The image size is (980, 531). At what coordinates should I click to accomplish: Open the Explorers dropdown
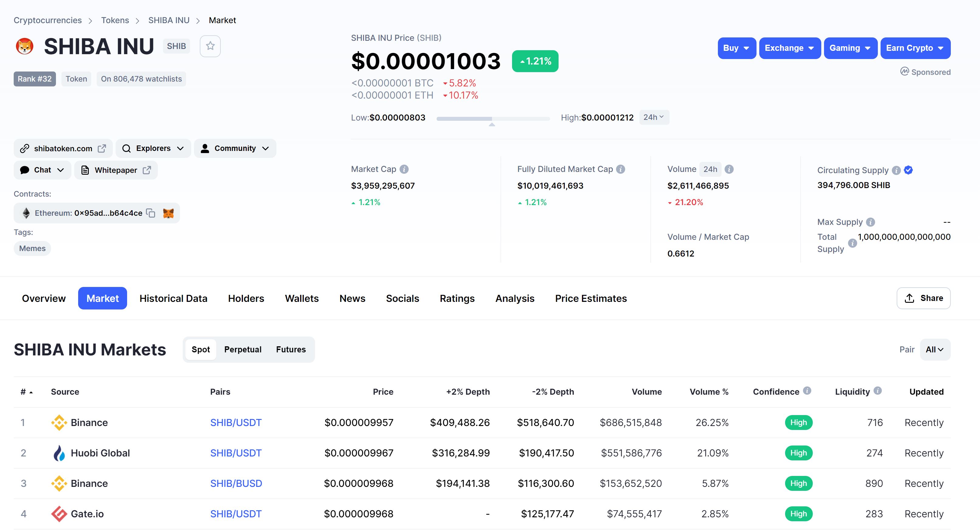[153, 148]
